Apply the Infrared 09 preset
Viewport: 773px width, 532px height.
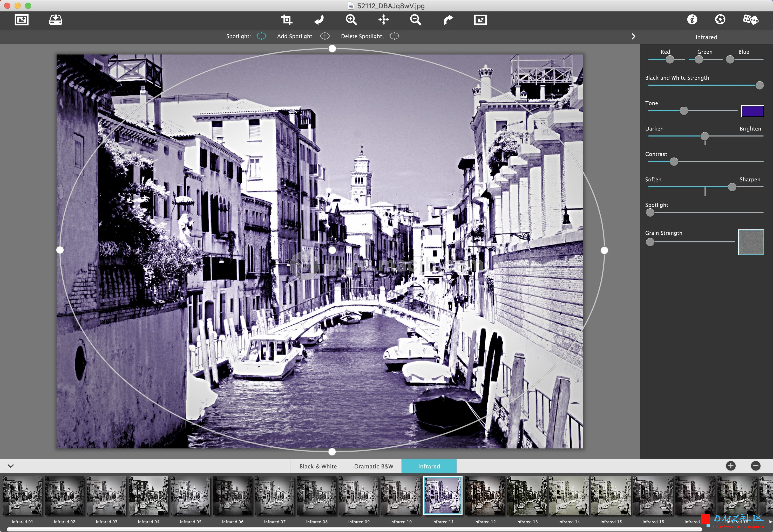[359, 496]
